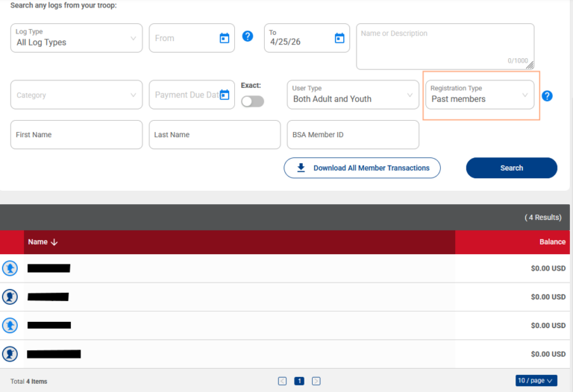The image size is (573, 392).
Task: Click the first row's scout profile icon
Action: [x=10, y=268]
